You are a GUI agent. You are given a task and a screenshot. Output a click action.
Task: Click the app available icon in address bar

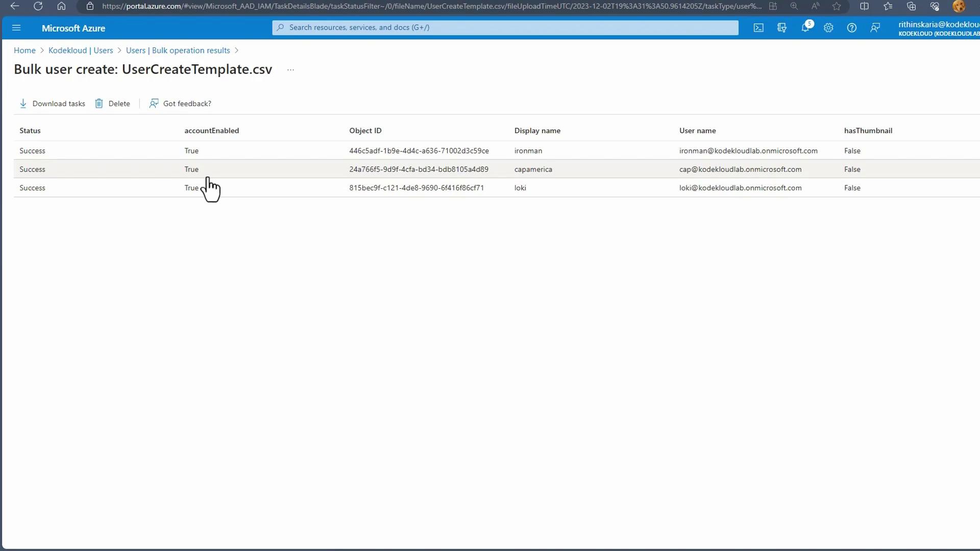773,6
